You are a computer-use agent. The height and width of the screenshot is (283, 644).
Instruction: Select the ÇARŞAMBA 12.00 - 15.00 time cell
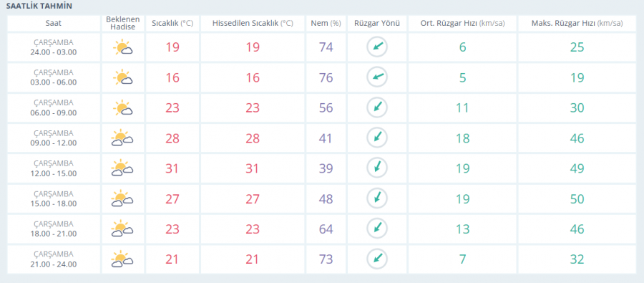pos(54,168)
